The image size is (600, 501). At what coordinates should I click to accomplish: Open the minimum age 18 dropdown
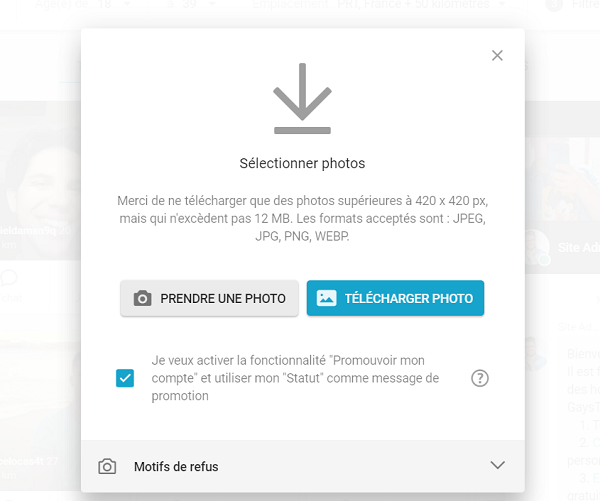pos(83,5)
